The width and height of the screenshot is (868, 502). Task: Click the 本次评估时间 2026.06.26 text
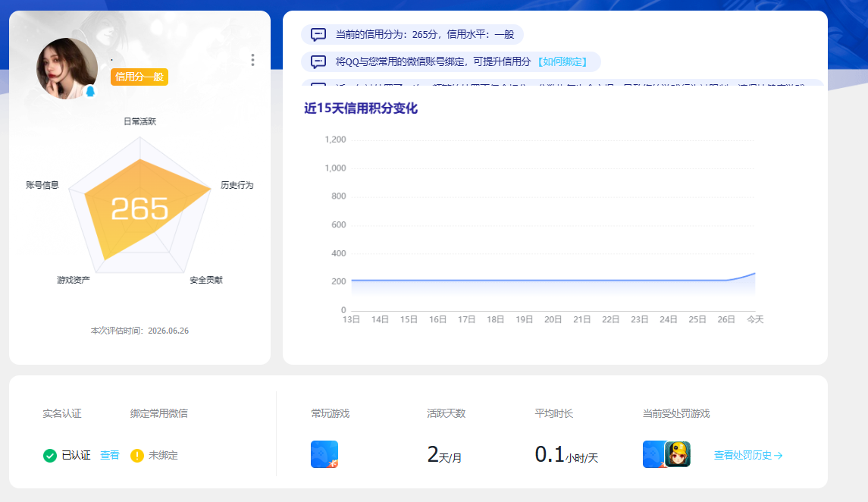click(139, 331)
